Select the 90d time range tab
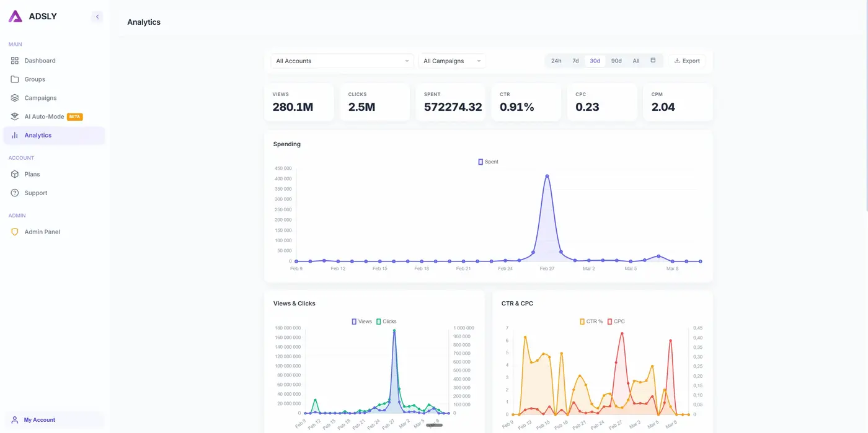868x433 pixels. 616,61
